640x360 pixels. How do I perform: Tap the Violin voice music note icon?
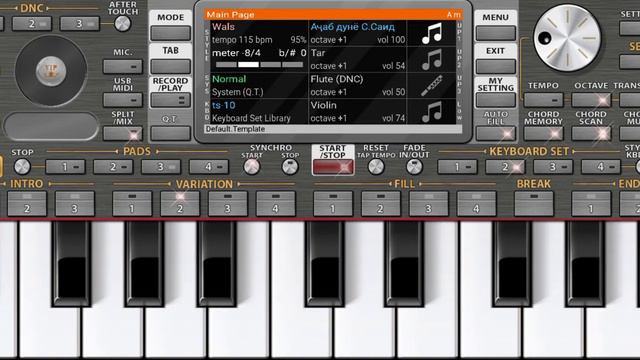point(432,111)
